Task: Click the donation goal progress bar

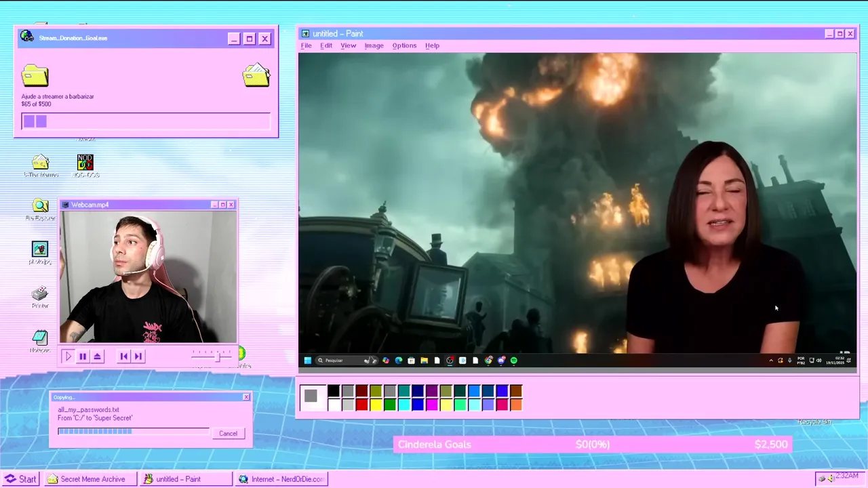Action: tap(146, 121)
